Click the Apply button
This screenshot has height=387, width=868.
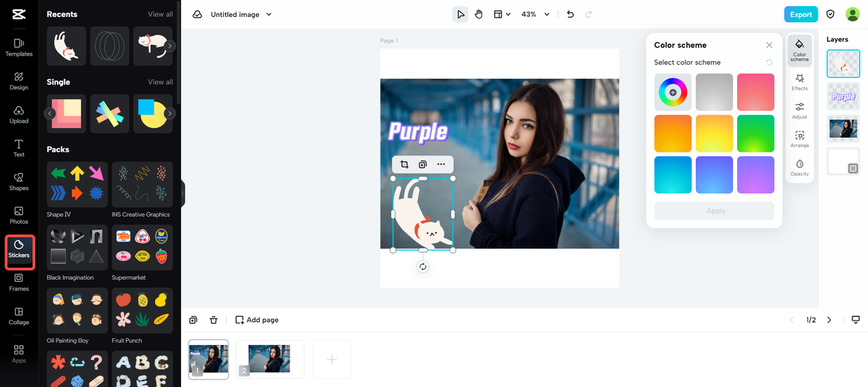tap(714, 211)
